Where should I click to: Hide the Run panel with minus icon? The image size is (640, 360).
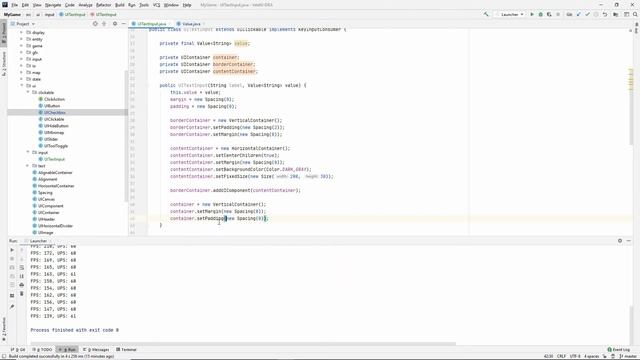click(x=629, y=241)
